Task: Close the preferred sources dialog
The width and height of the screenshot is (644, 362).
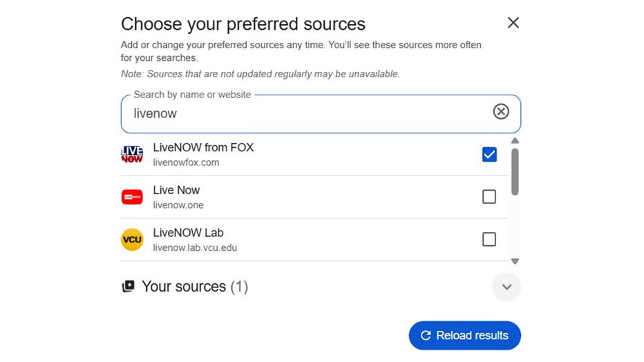Action: pos(513,23)
